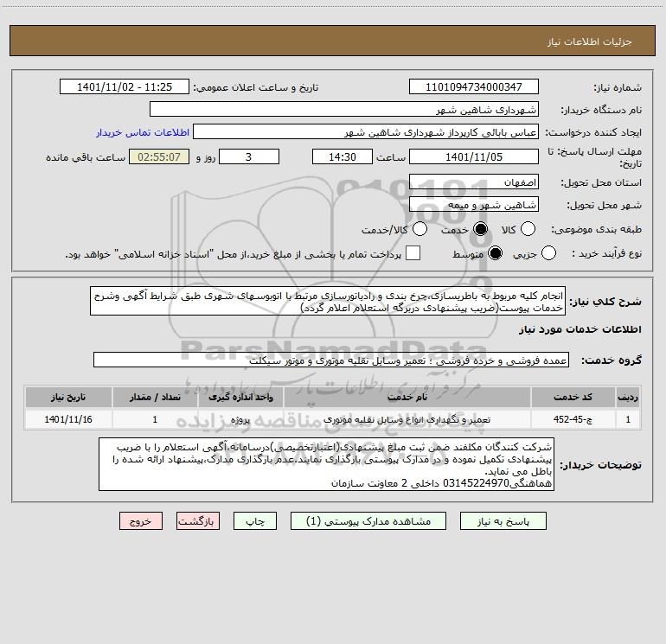Click the service code cell چ-45-452
The image size is (666, 644).
point(573,420)
